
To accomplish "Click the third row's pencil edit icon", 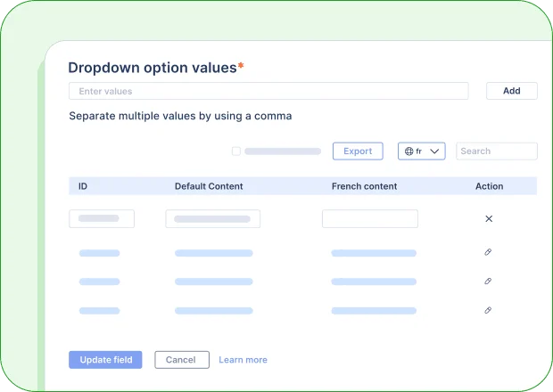I will click(488, 310).
